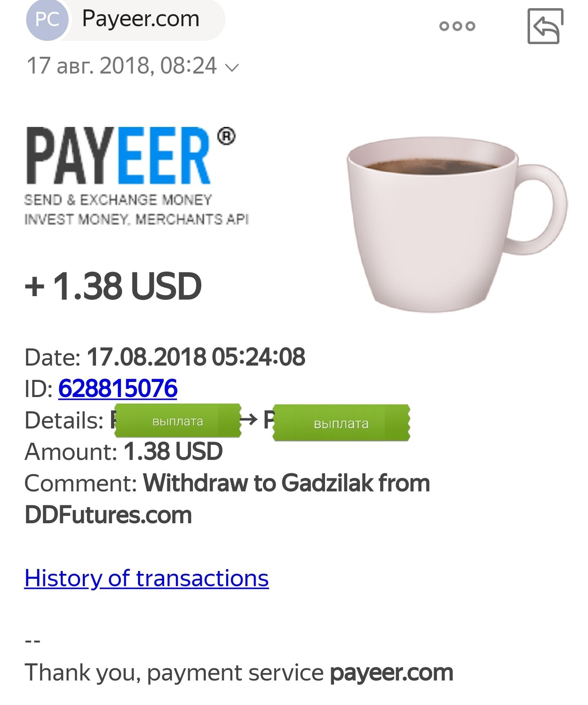Open the History of transactions link

147,578
